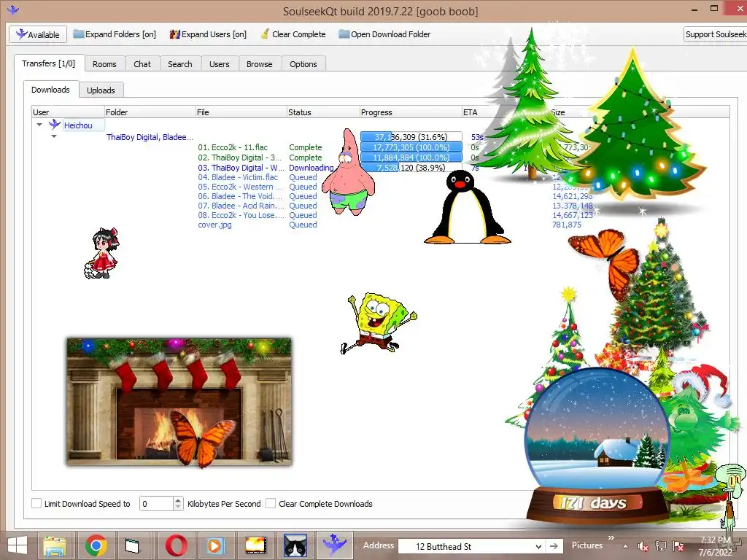Screen dimensions: 747x560
Task: Sort by Folder column header
Action: click(150, 112)
